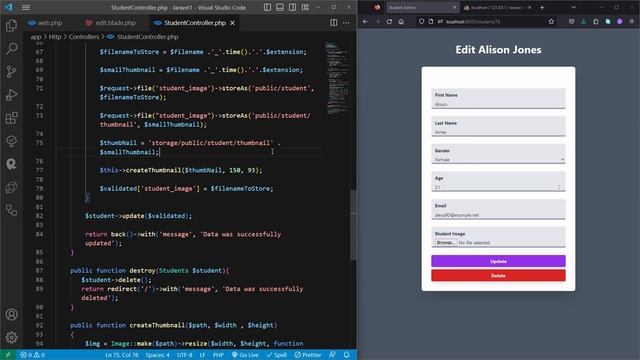The image size is (640, 360).
Task: Switch to the localhost phpMyAdmin browser tab
Action: 498,7
